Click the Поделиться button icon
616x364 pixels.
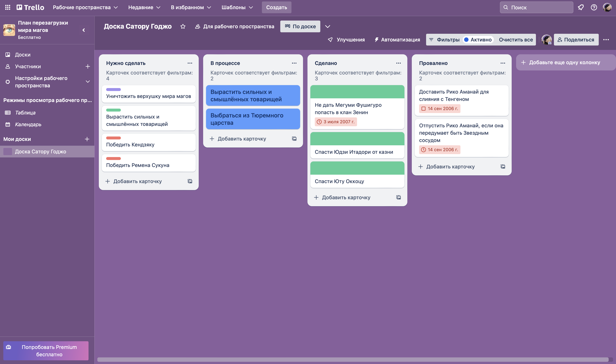pos(559,40)
